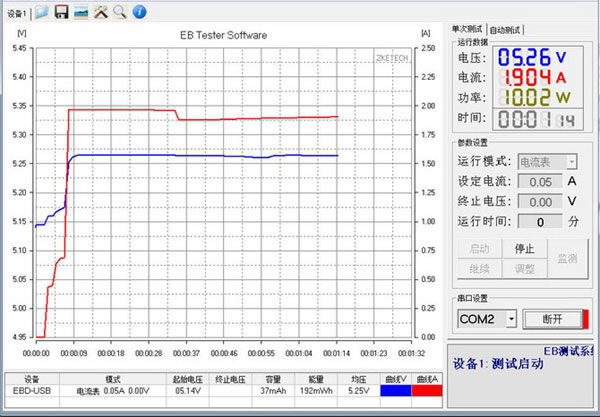Click the 设定电流 input field
This screenshot has height=417, width=600.
(540, 182)
